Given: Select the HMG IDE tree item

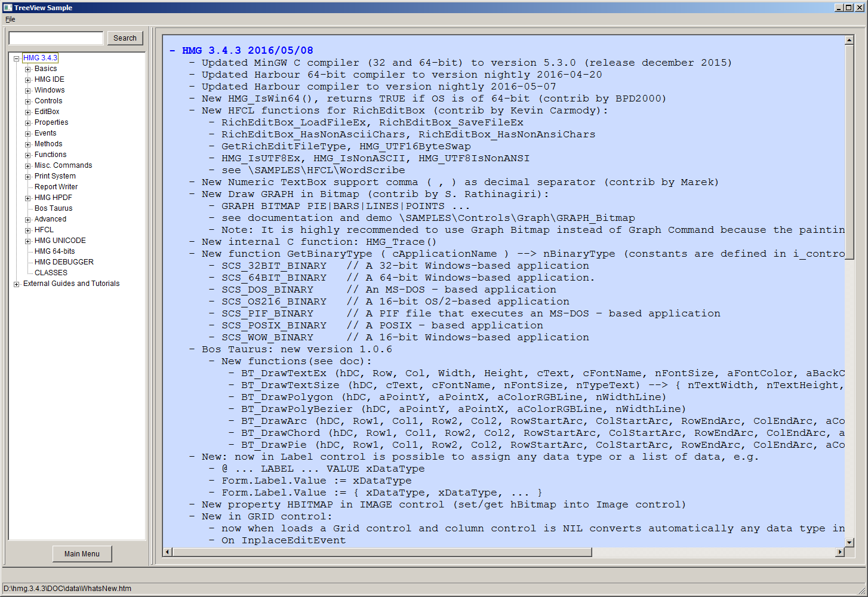Looking at the screenshot, I should pos(50,79).
